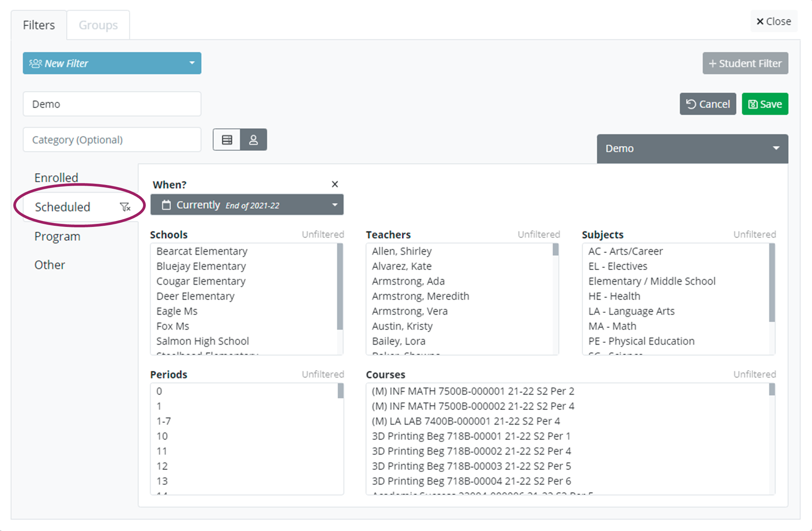Click the Save button
The height and width of the screenshot is (531, 812).
765,104
